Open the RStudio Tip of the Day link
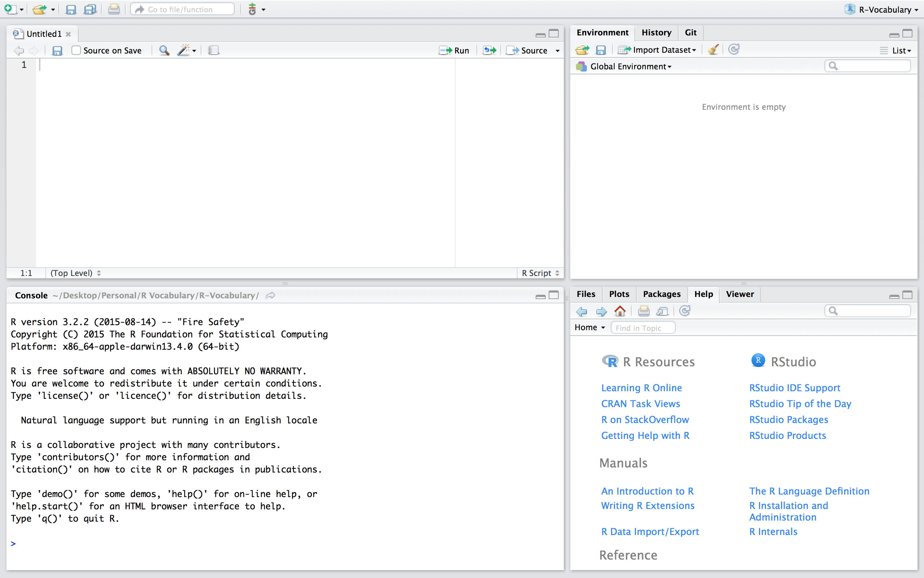Image resolution: width=924 pixels, height=578 pixels. tap(800, 404)
